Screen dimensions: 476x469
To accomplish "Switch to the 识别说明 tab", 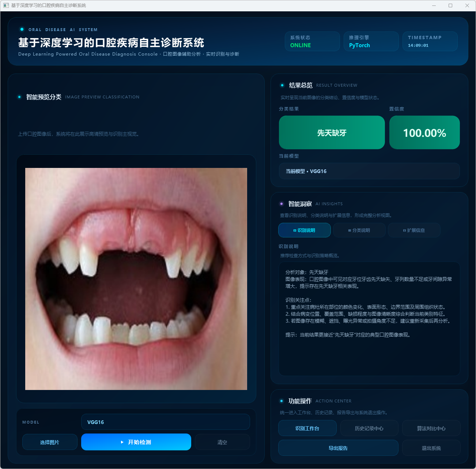I will pos(304,230).
